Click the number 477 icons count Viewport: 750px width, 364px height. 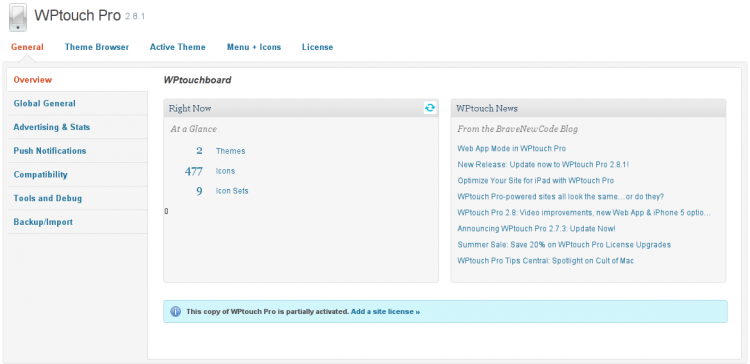point(194,171)
